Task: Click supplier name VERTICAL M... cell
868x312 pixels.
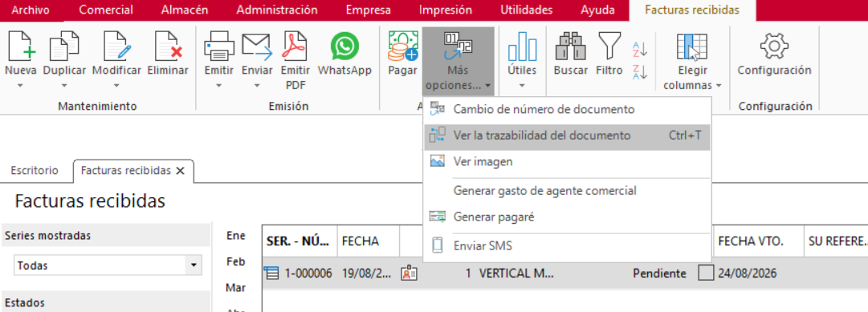Action: pyautogui.click(x=516, y=274)
